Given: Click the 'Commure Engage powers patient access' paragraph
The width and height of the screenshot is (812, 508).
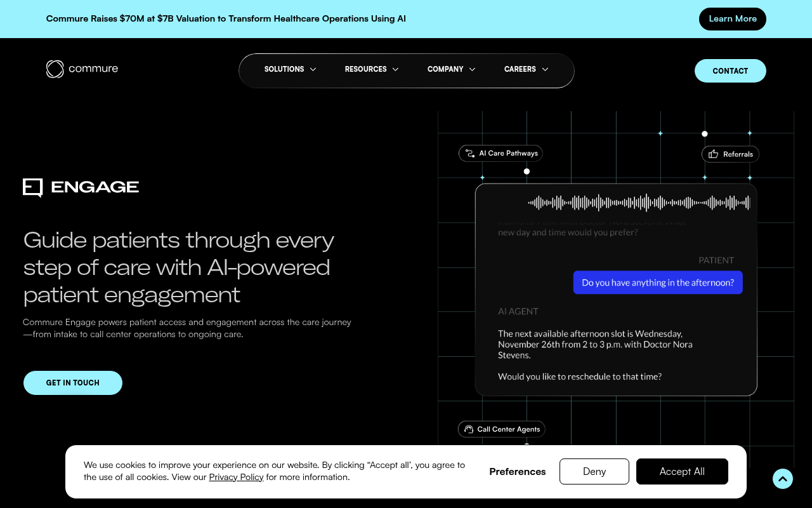Looking at the screenshot, I should click(187, 328).
